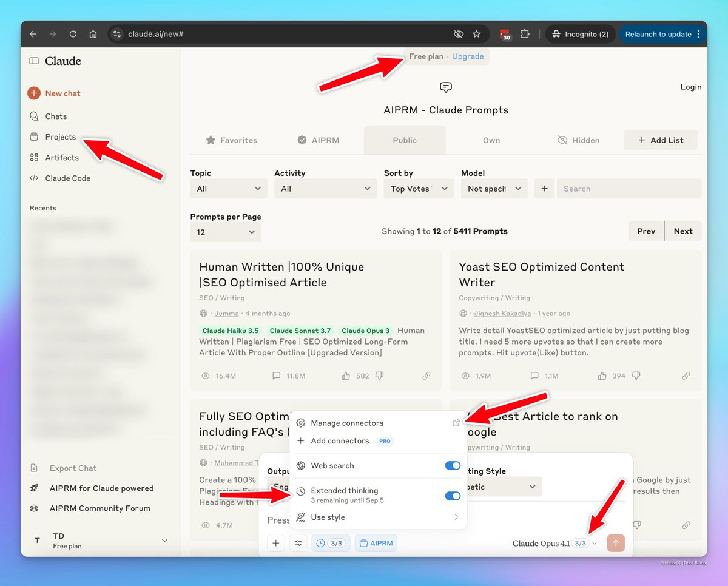Click Manage connectors menu item
The height and width of the screenshot is (586, 728).
coord(378,423)
